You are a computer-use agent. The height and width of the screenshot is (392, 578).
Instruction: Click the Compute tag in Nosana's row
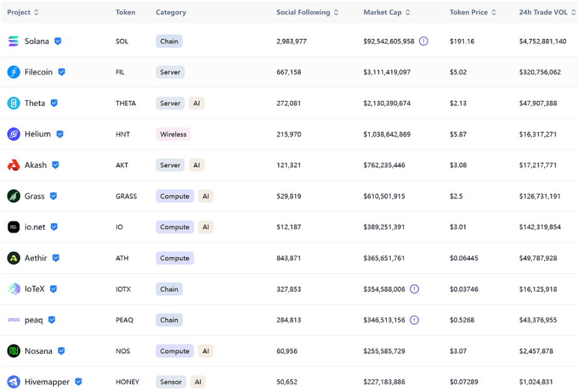click(175, 351)
